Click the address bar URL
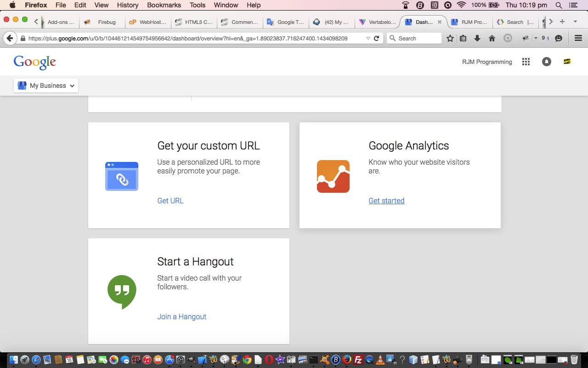This screenshot has width=588, height=368. coord(188,39)
